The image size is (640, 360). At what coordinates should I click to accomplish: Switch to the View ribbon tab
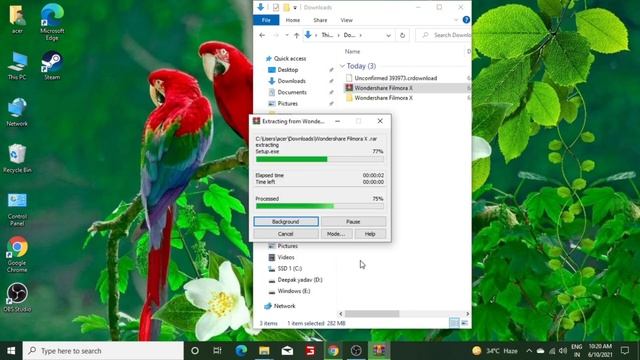pyautogui.click(x=347, y=20)
